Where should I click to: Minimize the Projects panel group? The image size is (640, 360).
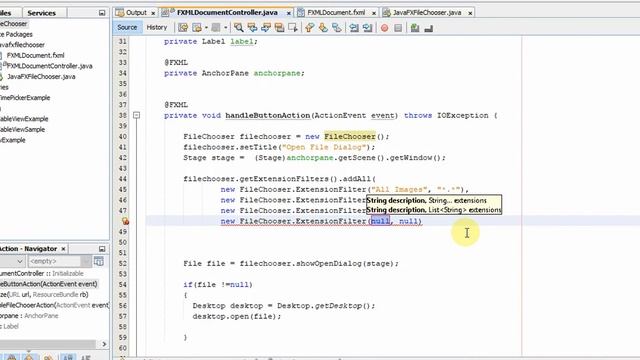coord(102,13)
